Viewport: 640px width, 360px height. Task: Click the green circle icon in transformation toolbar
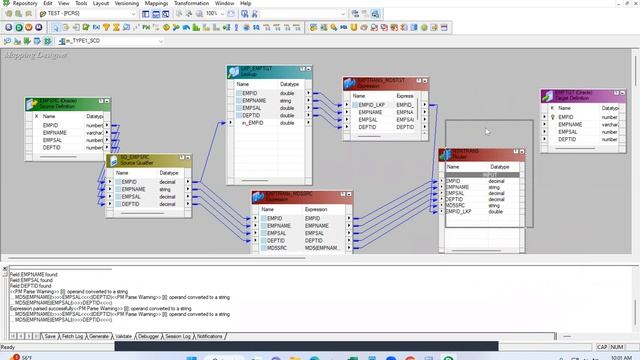coord(424,27)
